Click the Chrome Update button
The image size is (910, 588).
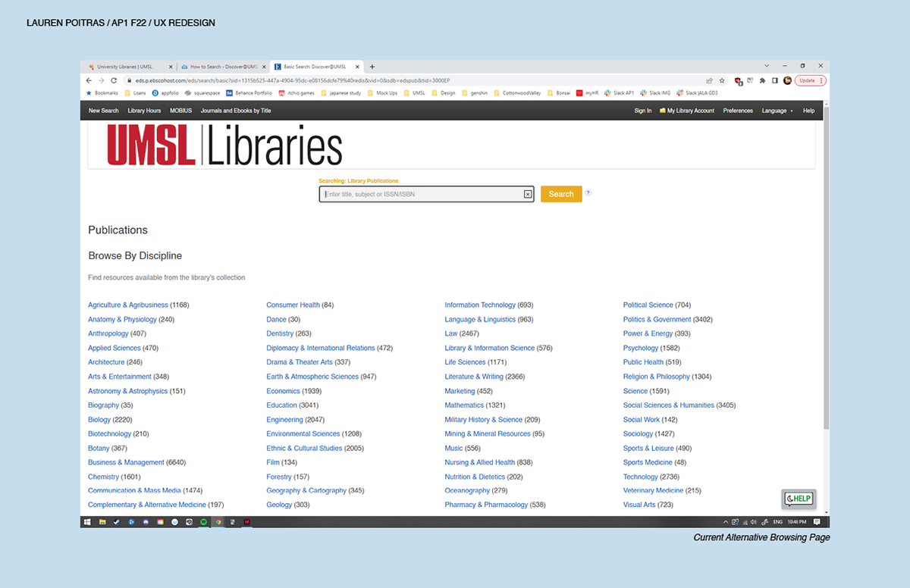tap(810, 80)
